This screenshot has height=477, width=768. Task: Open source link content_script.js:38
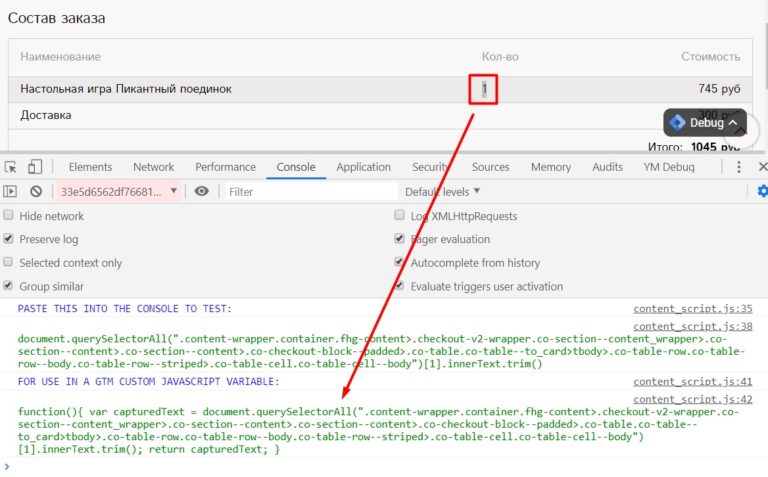click(x=693, y=326)
